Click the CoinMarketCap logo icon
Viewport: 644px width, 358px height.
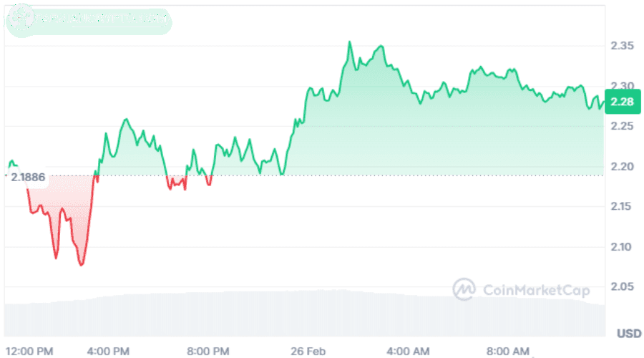[464, 289]
